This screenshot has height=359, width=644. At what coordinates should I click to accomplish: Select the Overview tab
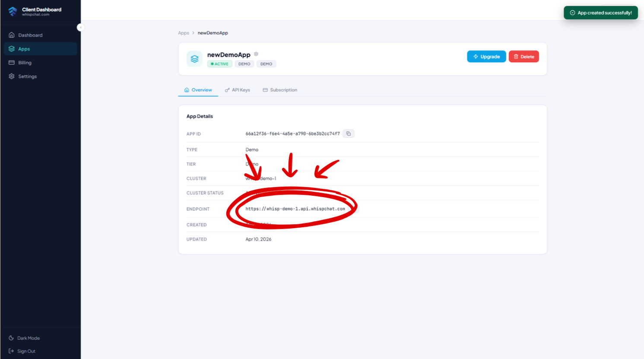[198, 90]
